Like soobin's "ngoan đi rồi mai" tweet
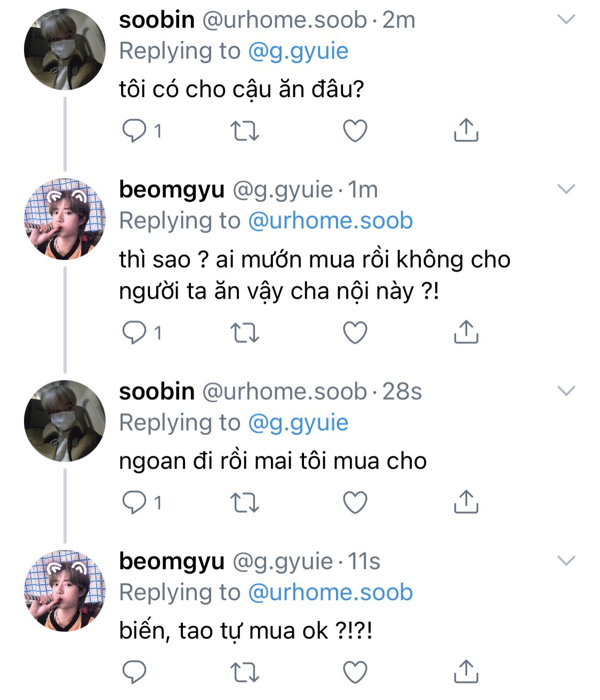 (355, 503)
